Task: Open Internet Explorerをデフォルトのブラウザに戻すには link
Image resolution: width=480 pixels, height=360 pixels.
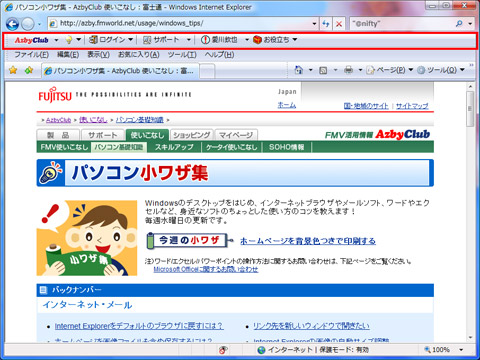Action: point(139,326)
